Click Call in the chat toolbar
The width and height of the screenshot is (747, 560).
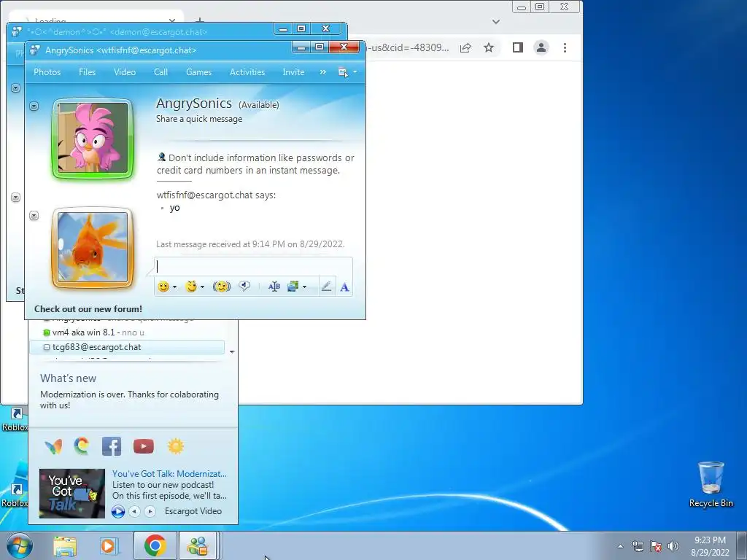pos(160,72)
